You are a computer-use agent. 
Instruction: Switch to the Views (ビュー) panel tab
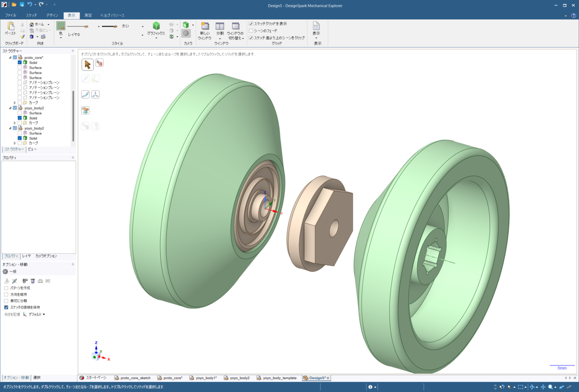32,149
